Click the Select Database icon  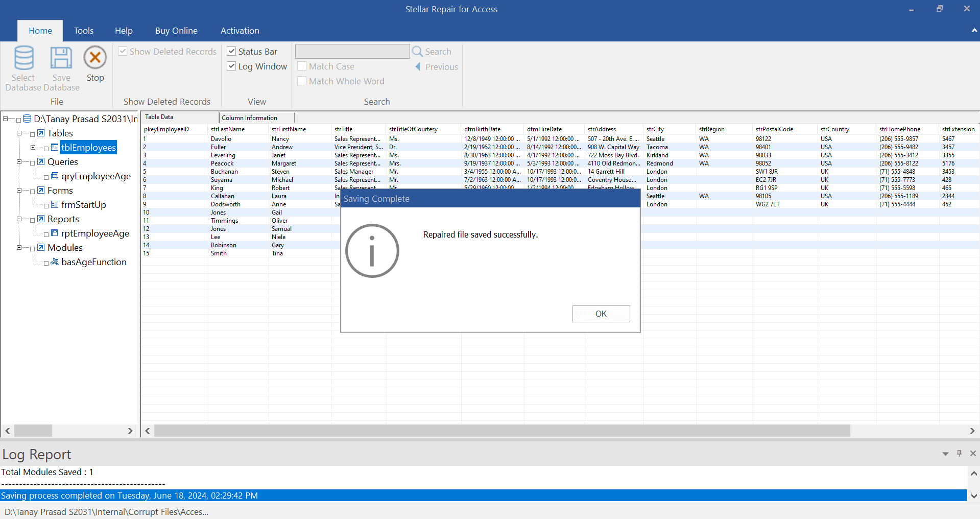pyautogui.click(x=23, y=58)
